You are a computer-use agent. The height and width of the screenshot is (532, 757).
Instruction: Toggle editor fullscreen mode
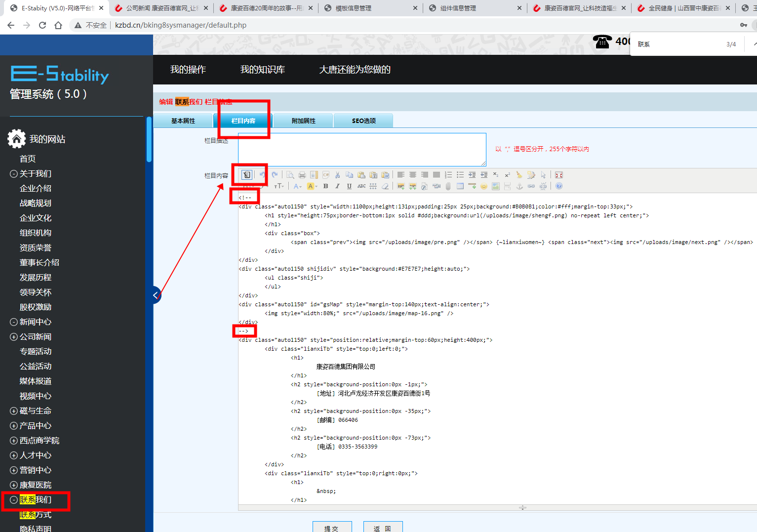tap(558, 175)
